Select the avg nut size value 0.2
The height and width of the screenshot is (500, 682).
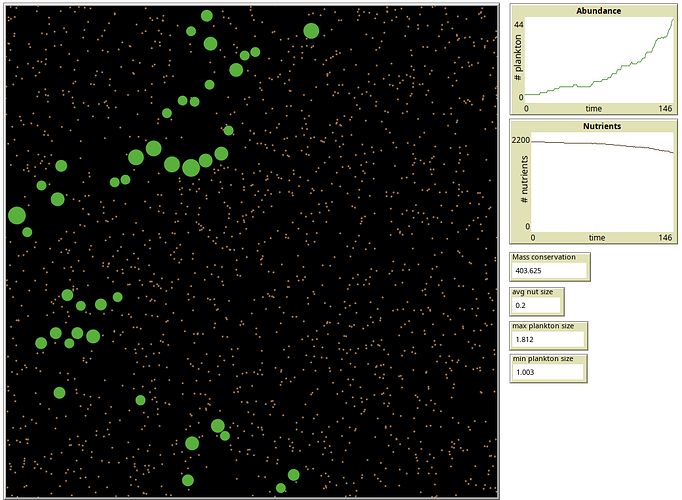tap(520, 305)
